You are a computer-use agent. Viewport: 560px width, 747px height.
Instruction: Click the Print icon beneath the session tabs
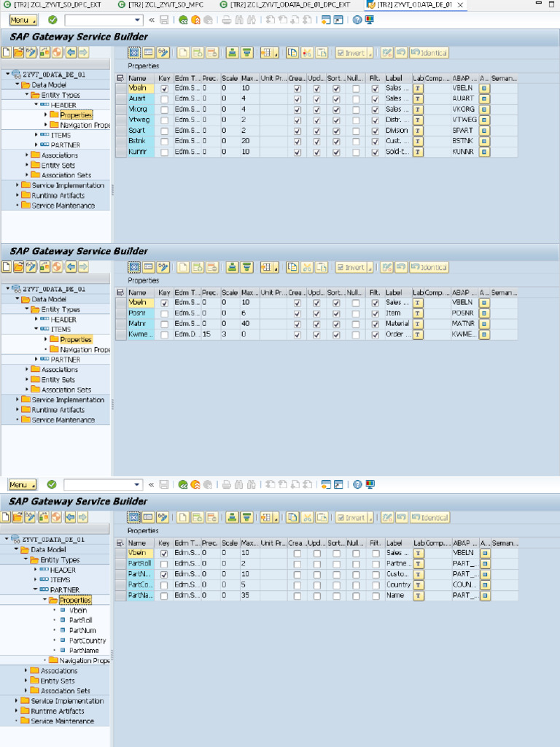tap(227, 20)
